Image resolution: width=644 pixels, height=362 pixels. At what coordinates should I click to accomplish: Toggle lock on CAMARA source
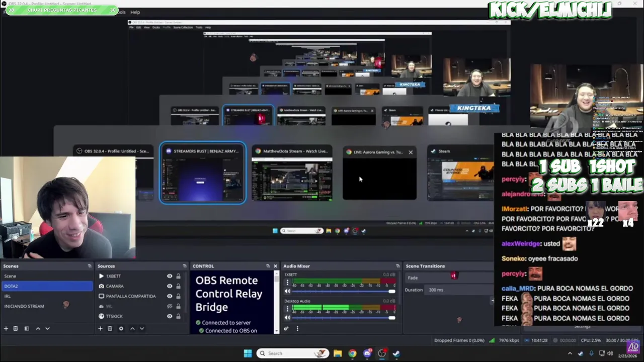click(x=178, y=286)
